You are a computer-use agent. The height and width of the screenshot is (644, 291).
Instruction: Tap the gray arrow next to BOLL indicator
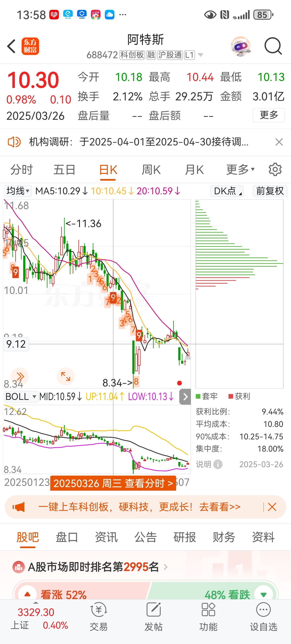[185, 397]
